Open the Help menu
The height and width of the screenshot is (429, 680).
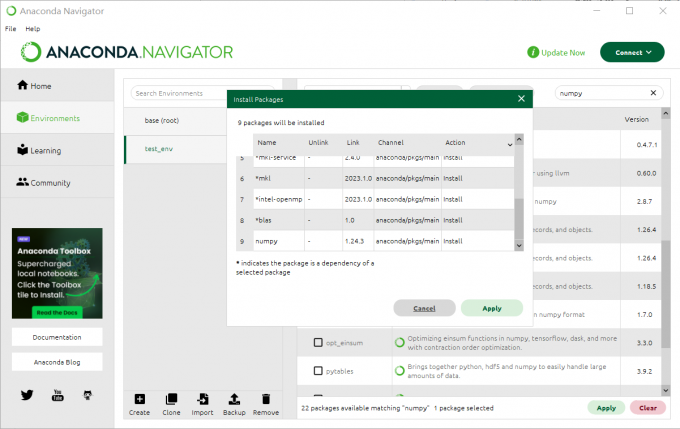[33, 29]
